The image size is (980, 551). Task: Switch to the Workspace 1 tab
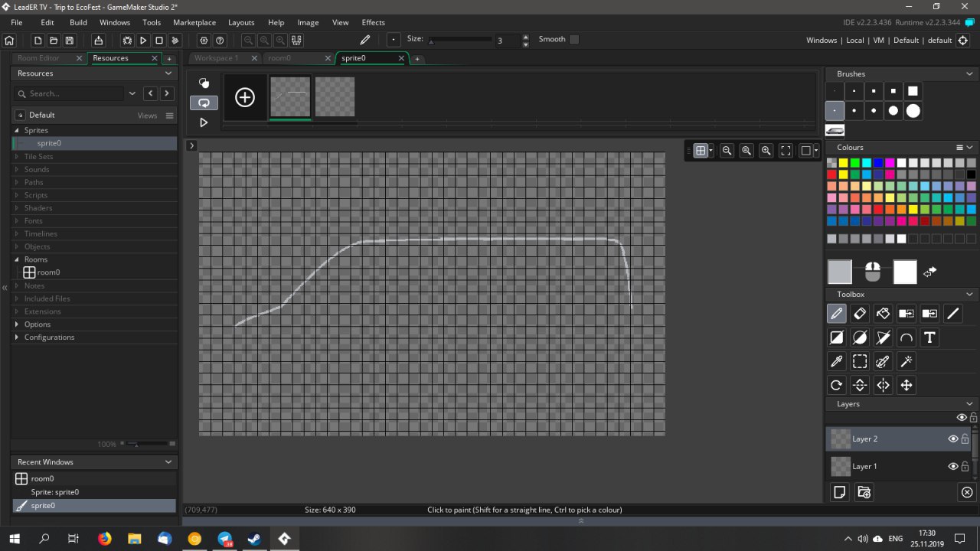(216, 58)
